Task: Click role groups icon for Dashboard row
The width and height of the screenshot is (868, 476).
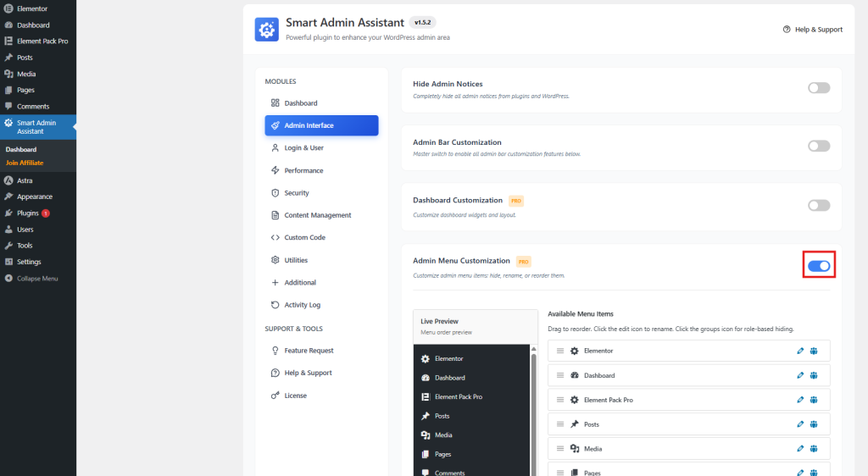Action: click(814, 375)
